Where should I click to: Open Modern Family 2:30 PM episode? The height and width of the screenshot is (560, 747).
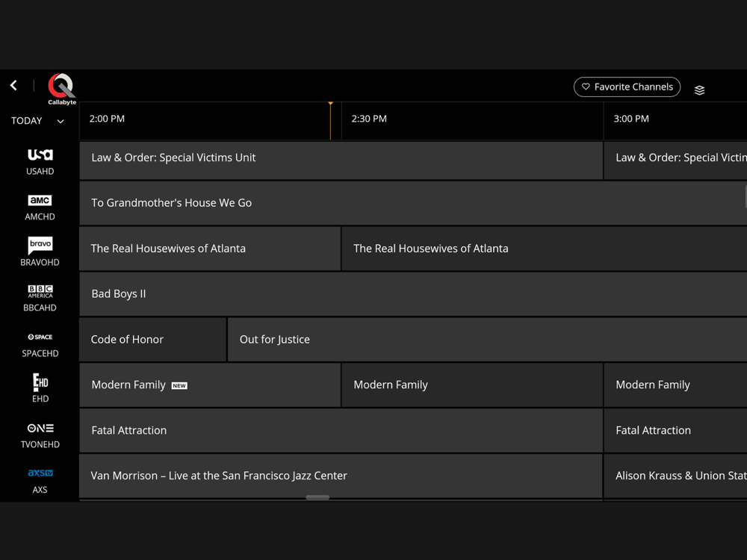[472, 385]
